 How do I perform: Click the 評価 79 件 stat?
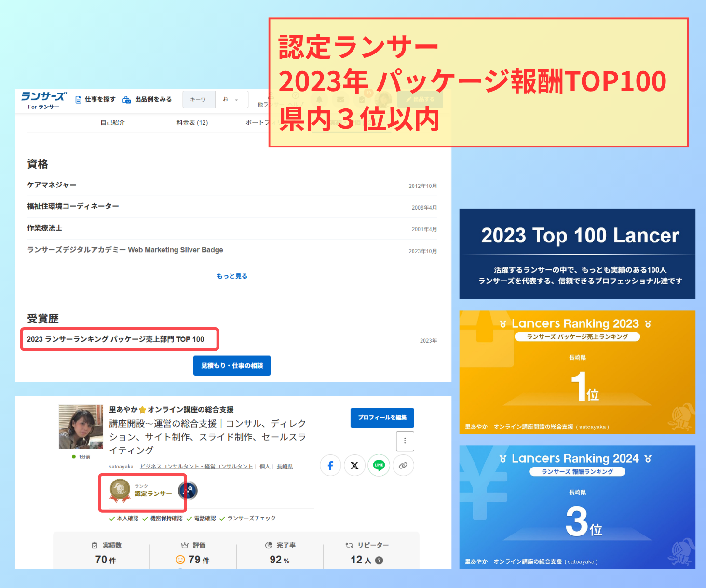(x=193, y=553)
